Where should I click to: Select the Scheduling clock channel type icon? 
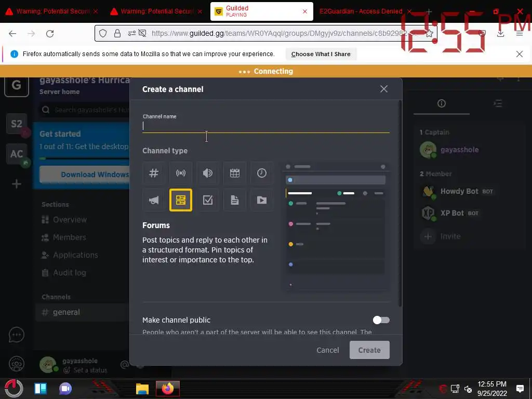click(262, 173)
